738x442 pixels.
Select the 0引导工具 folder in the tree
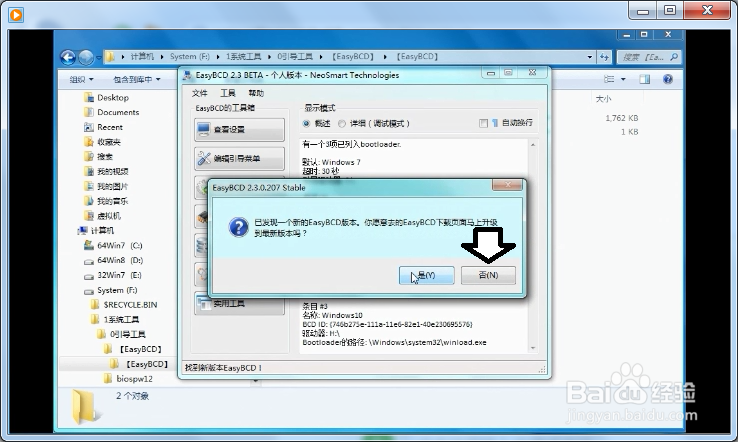[x=128, y=334]
